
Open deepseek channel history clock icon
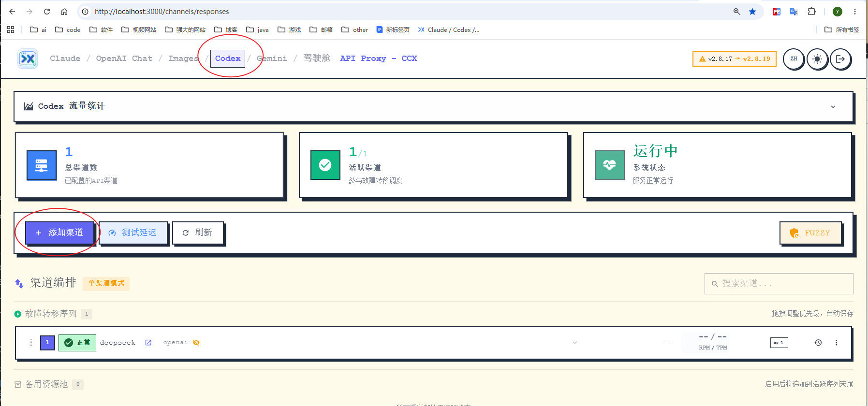(x=818, y=343)
